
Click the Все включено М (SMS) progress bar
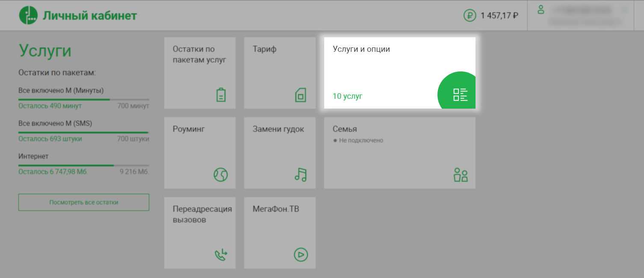(x=83, y=133)
